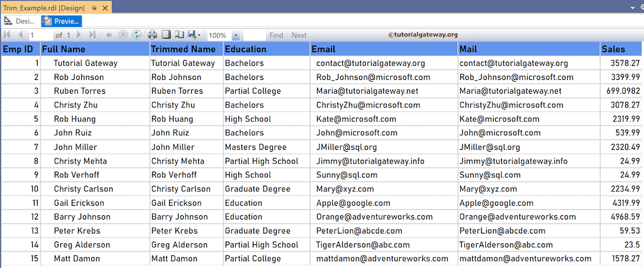Screen dimensions: 644x268
Task: Open Page Setup
Action: tap(179, 35)
